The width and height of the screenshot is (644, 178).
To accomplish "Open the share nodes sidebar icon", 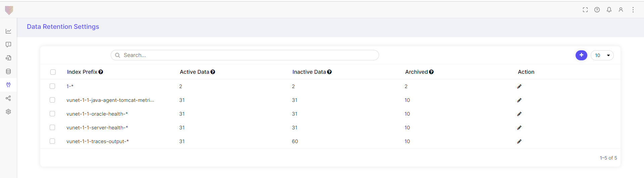I will (8, 98).
